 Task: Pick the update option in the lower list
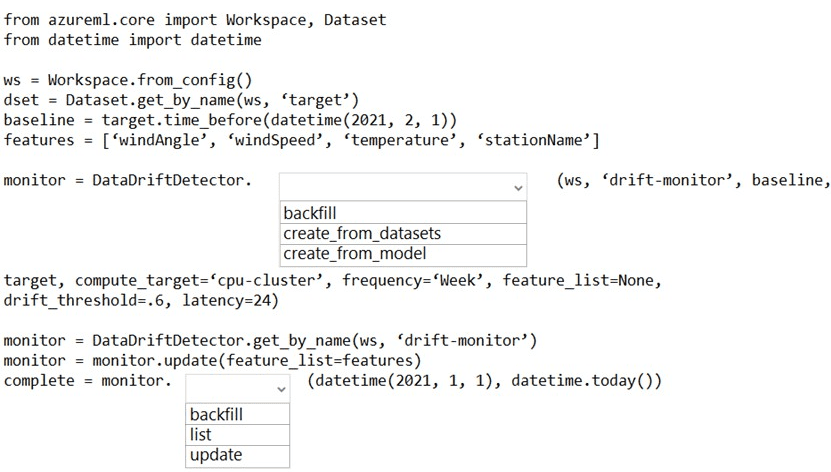238,455
